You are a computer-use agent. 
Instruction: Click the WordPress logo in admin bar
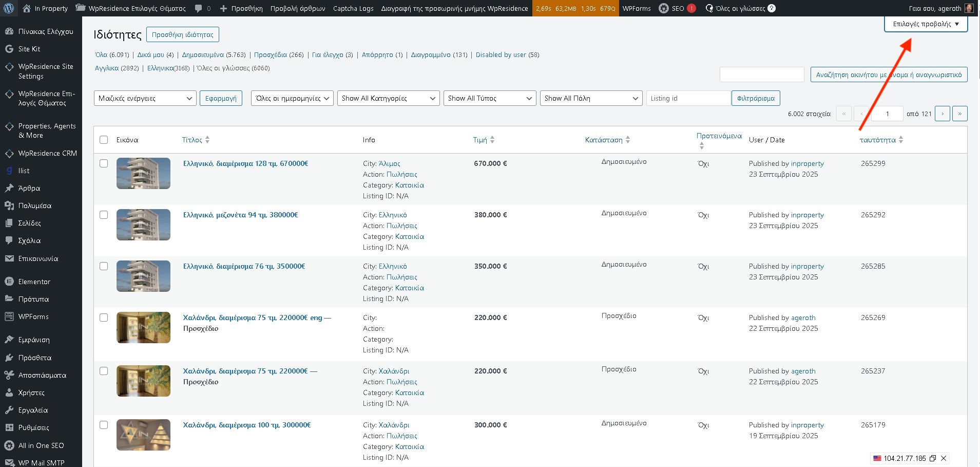(9, 8)
